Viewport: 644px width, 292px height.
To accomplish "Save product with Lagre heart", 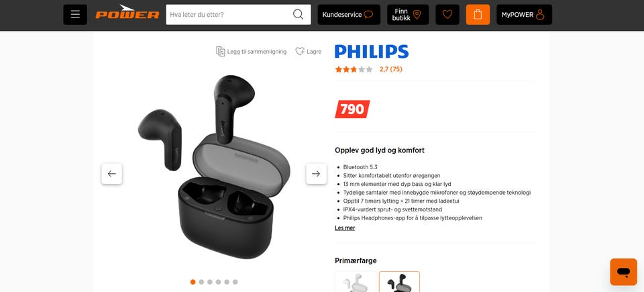I will point(309,52).
